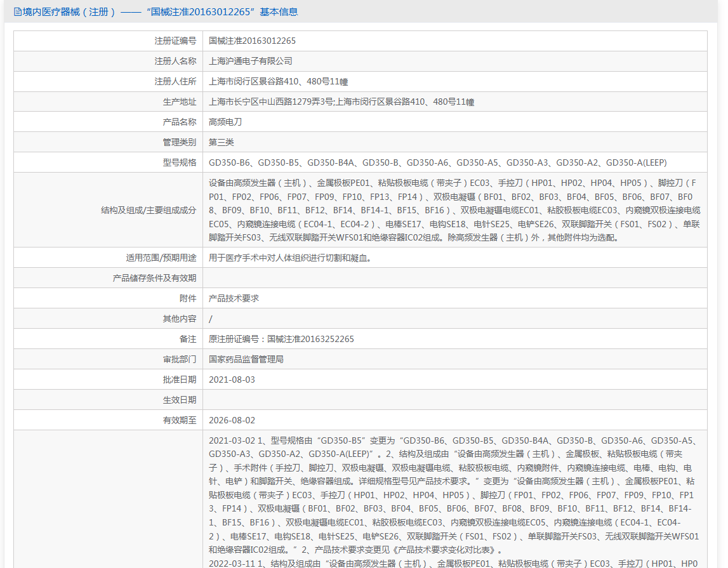Screen dimensions: 728x568
Task: Click the empty 生效日期 value cell
Action: (454, 400)
